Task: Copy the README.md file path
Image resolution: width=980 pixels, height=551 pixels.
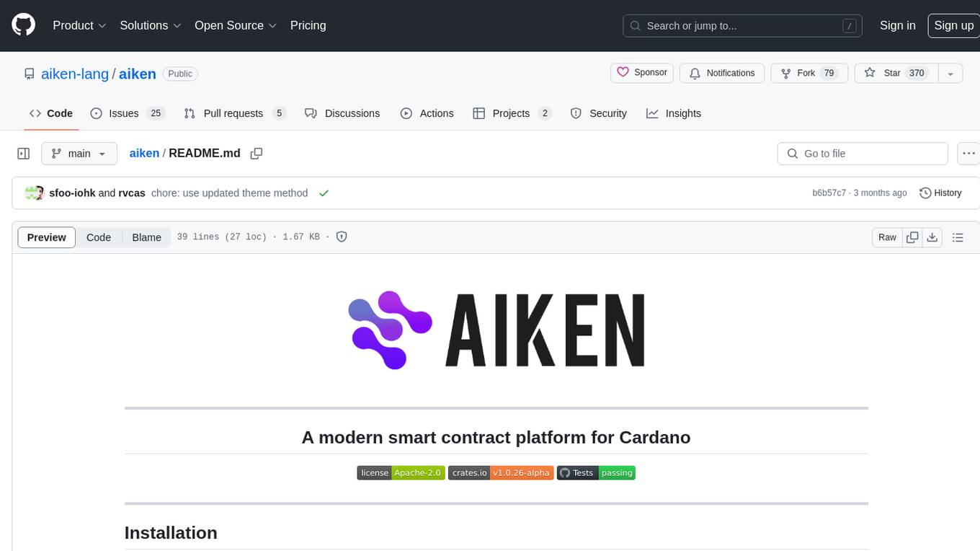Action: click(x=256, y=153)
